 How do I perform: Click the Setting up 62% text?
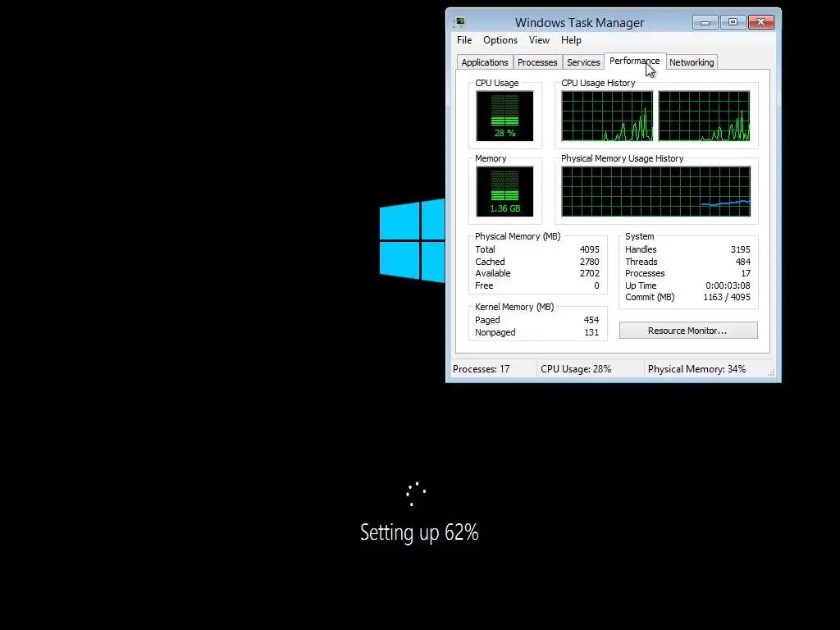[x=419, y=532]
